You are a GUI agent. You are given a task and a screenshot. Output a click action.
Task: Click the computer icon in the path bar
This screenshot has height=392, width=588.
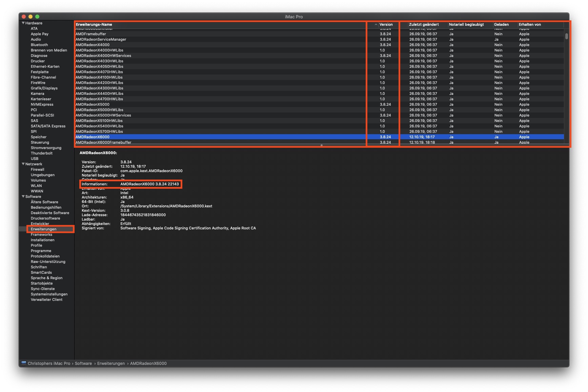[24, 363]
